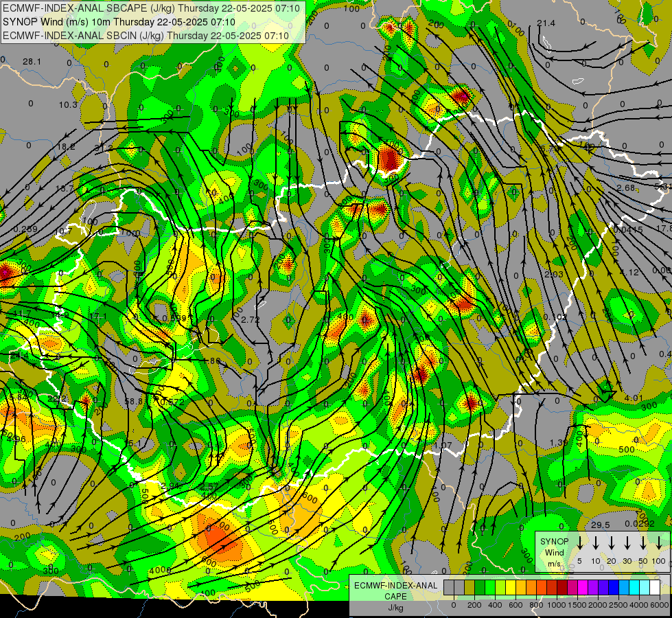Click the 5 m/s arrow in wind legend
Screen dimensions: 672x618
pos(580,543)
